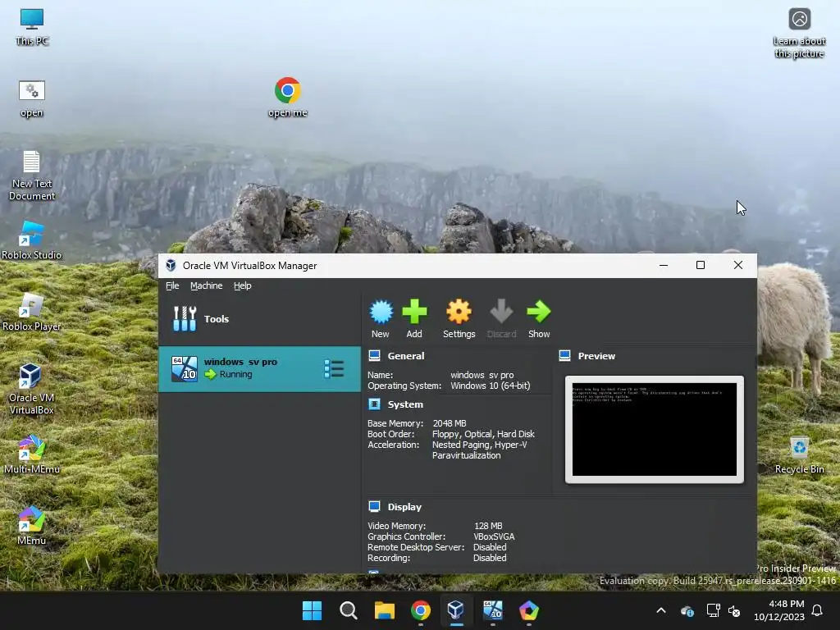Click the 'Base Memory:' label in System section
Image resolution: width=840 pixels, height=630 pixels.
(395, 423)
